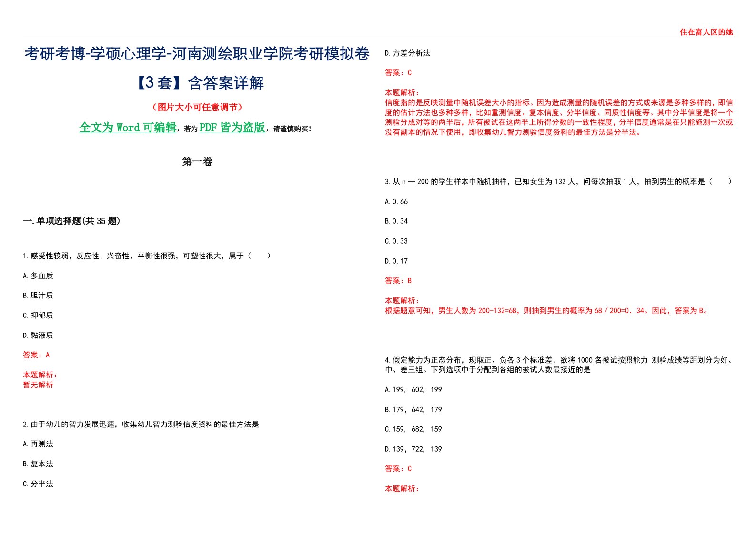The height and width of the screenshot is (534, 756).
Task: Select option A.0.66
Action: [x=396, y=202]
